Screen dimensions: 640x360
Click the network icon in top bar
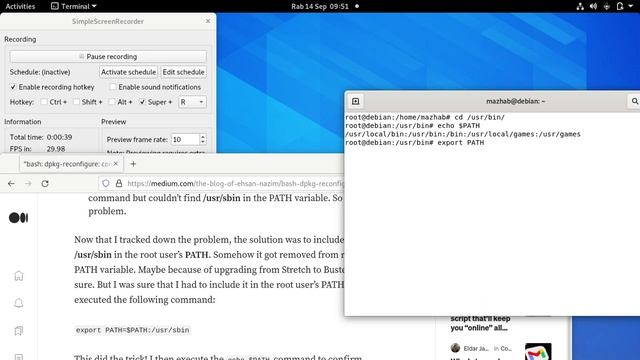coord(580,6)
